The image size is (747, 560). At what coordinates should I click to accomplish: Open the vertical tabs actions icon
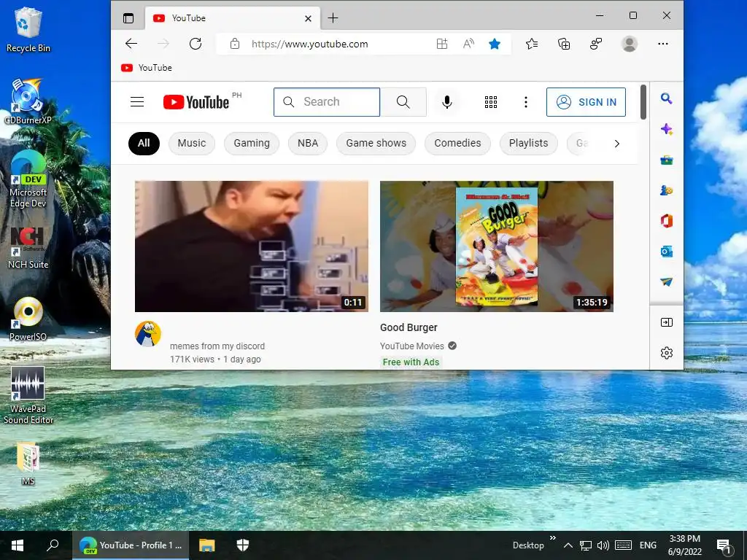point(128,18)
